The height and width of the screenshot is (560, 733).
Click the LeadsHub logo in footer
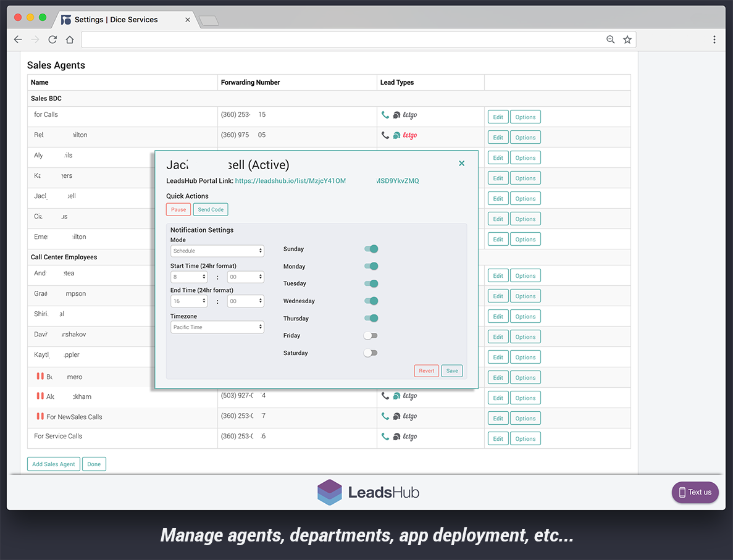click(369, 492)
